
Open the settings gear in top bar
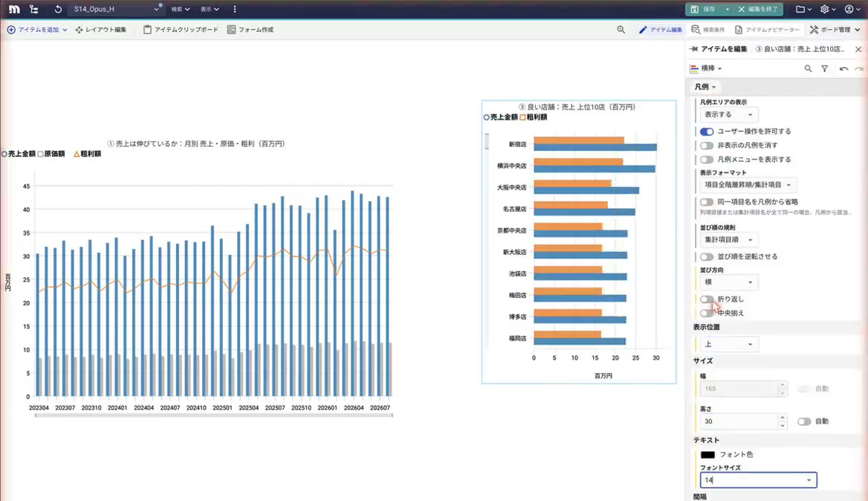click(x=824, y=10)
